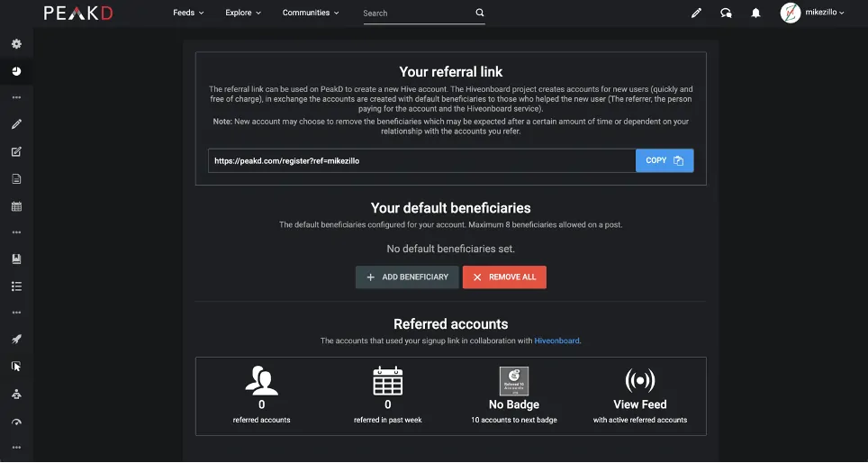Open the Explore dropdown menu
This screenshot has width=868, height=463.
[243, 13]
